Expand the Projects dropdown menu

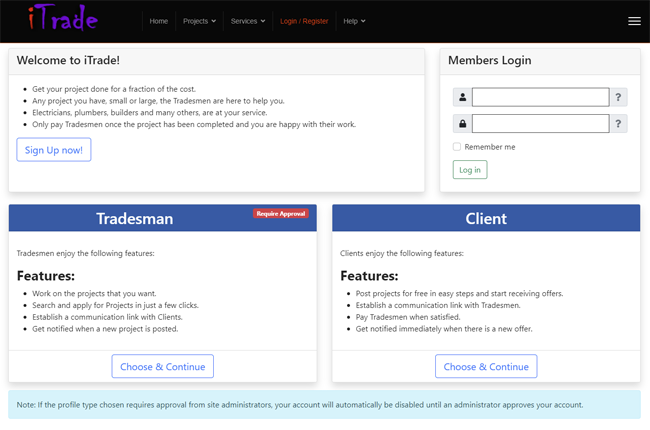pyautogui.click(x=199, y=21)
